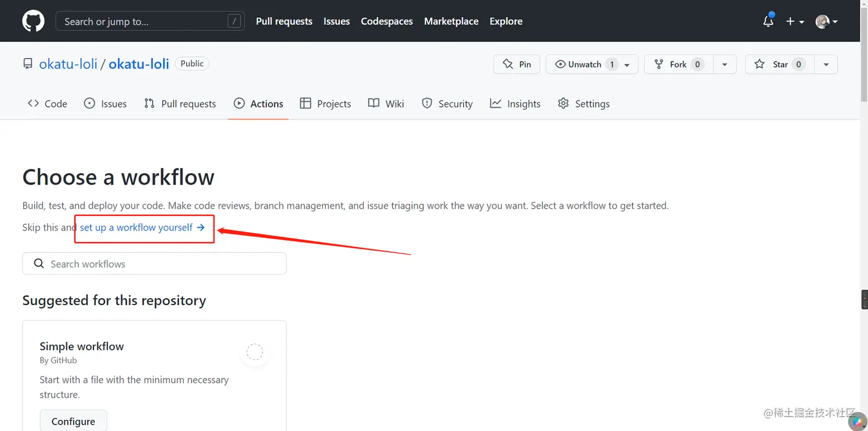Image resolution: width=868 pixels, height=431 pixels.
Task: Click the Actions play icon
Action: (x=239, y=103)
